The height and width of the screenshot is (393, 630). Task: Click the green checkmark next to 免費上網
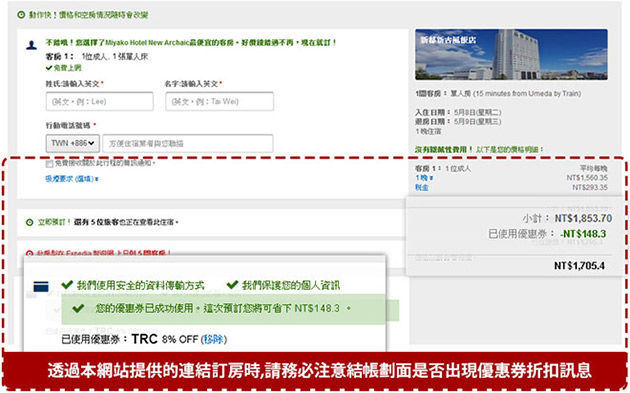click(49, 68)
